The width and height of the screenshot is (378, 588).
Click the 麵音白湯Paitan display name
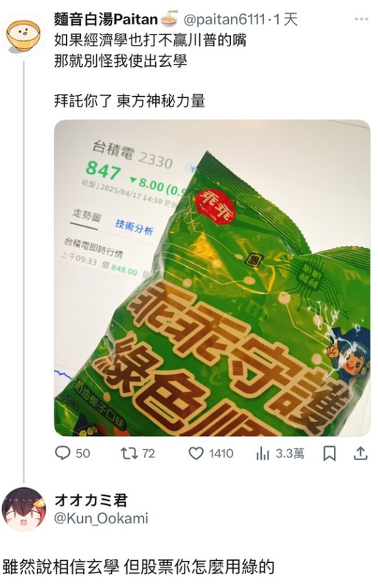pyautogui.click(x=106, y=19)
